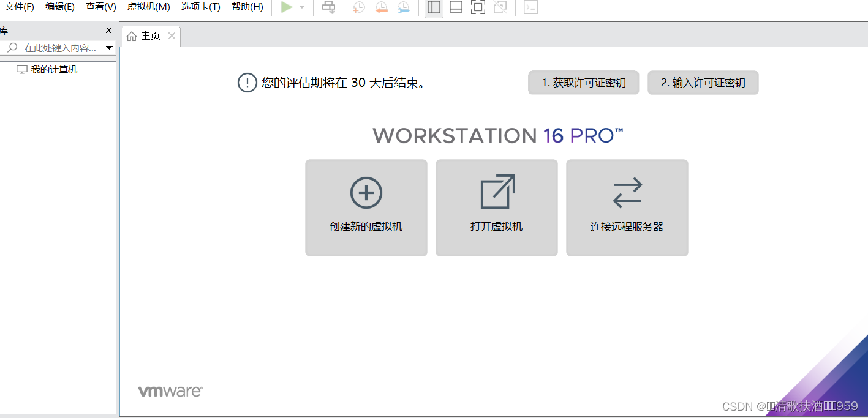Image resolution: width=868 pixels, height=418 pixels.
Task: Close the library panel with X
Action: coord(108,31)
